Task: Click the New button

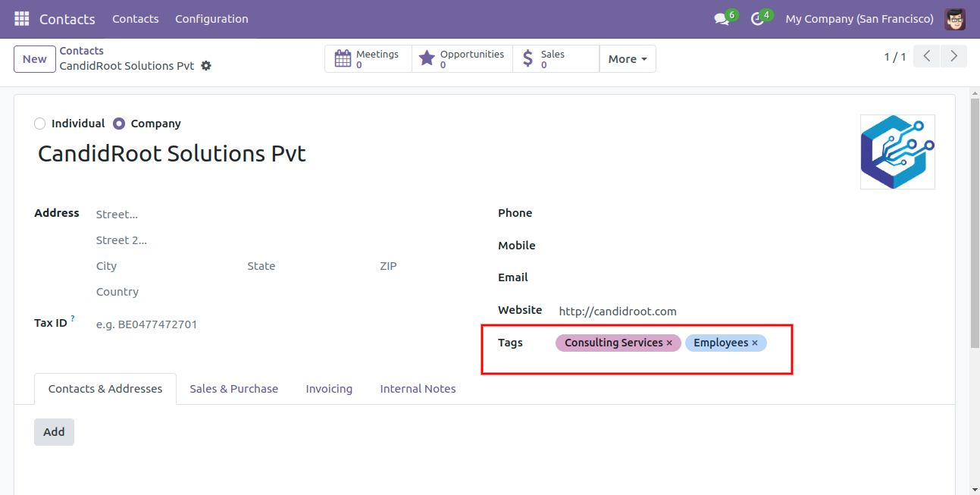Action: 34,59
